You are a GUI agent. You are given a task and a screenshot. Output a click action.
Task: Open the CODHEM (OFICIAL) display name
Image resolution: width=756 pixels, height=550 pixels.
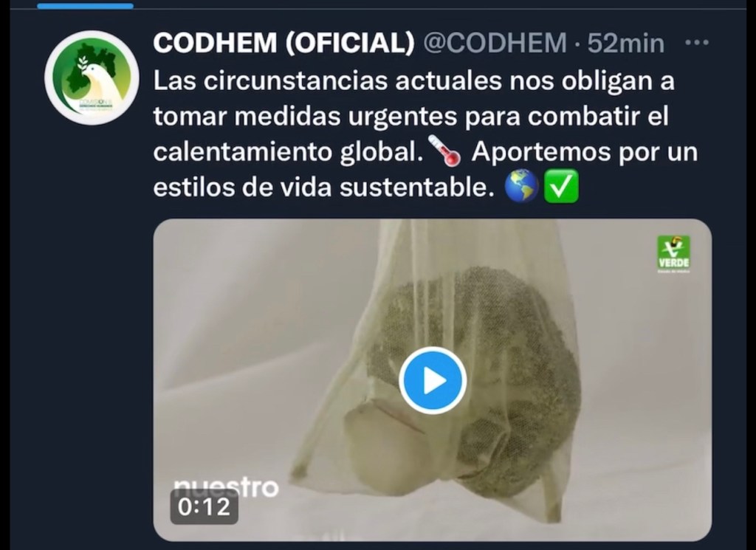(x=284, y=43)
